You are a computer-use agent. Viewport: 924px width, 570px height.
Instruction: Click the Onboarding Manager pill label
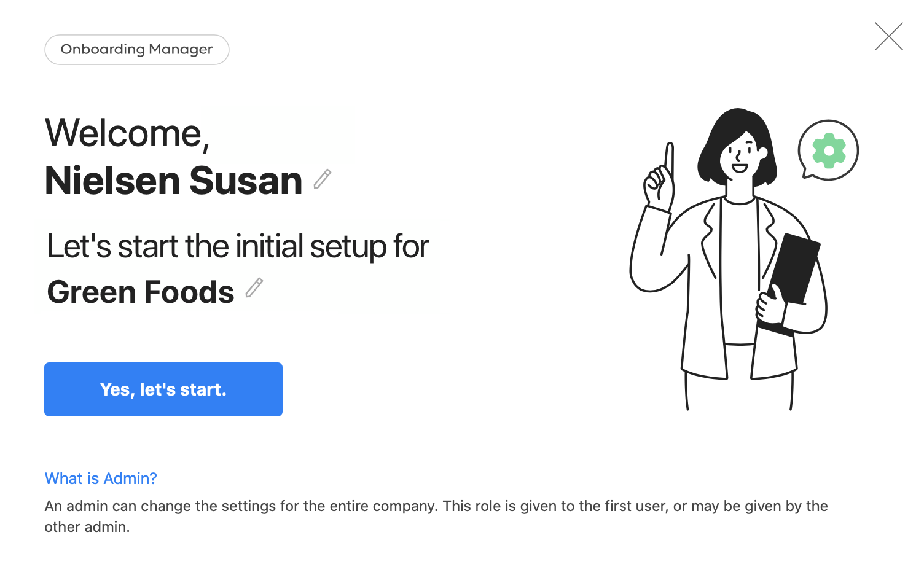pyautogui.click(x=136, y=50)
